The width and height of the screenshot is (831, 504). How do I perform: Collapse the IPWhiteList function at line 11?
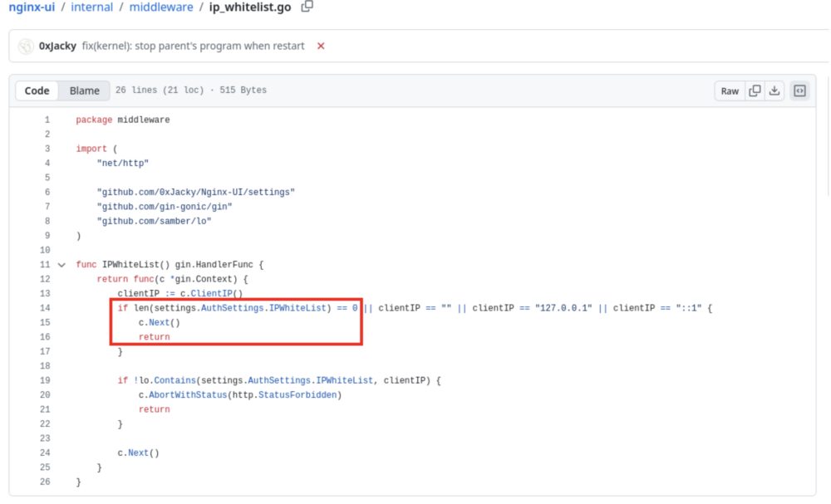pyautogui.click(x=61, y=265)
